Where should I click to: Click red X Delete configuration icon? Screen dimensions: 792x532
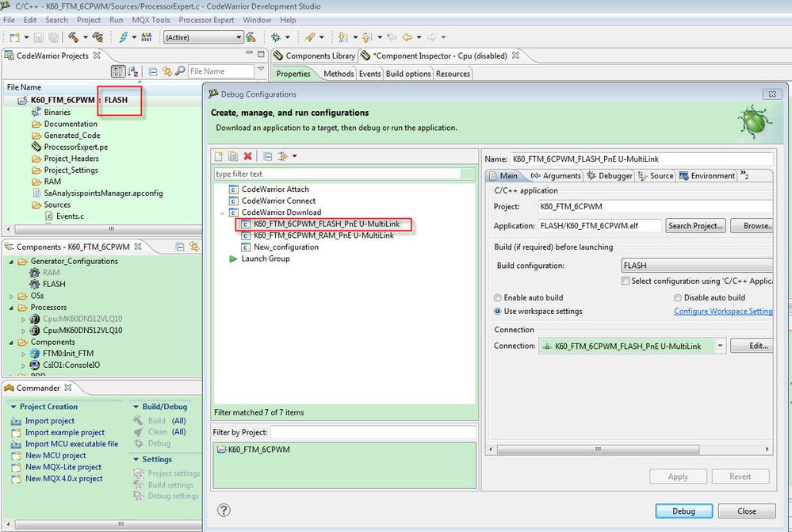[x=247, y=156]
